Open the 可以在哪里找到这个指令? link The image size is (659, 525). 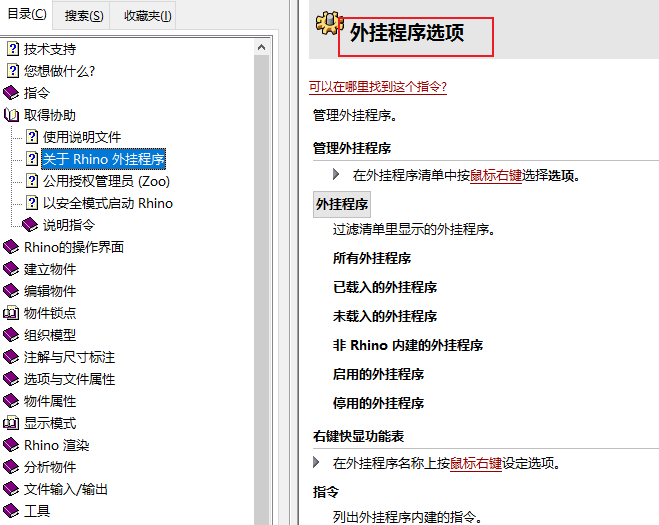click(377, 87)
